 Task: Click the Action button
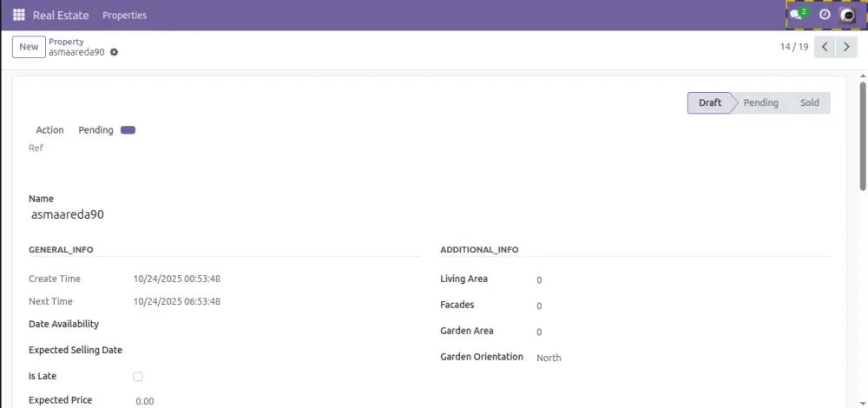pos(49,130)
